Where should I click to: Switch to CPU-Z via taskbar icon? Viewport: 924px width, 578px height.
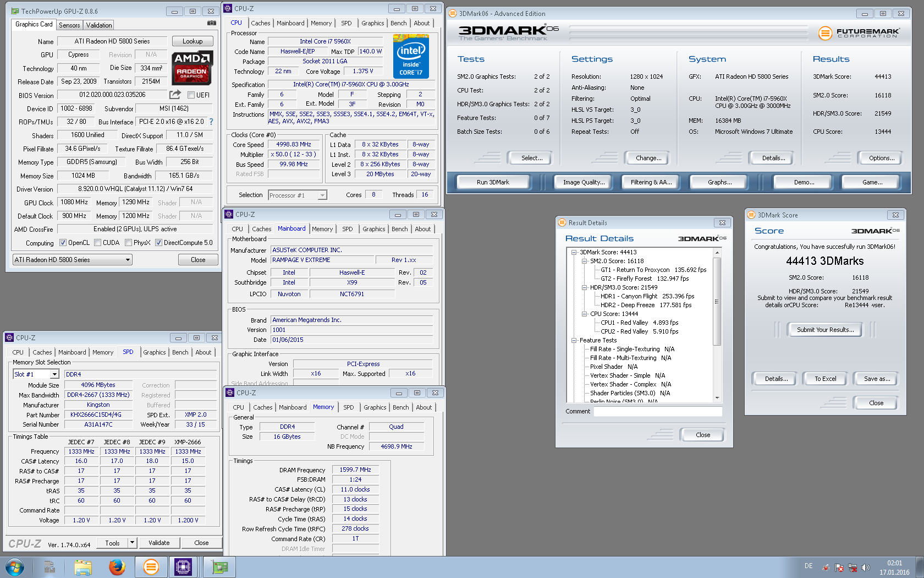click(x=183, y=567)
